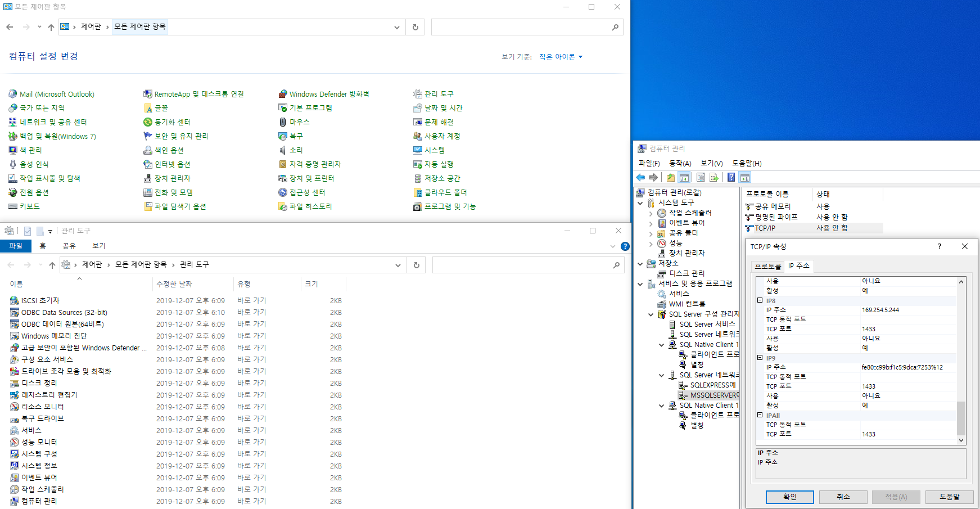Collapse 서비스 및 응용 프로그램 node
This screenshot has height=509, width=980.
point(640,284)
